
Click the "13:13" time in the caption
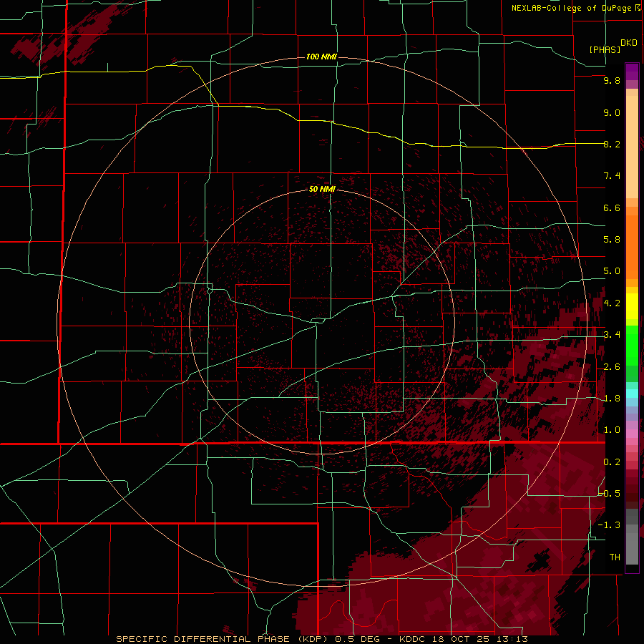pyautogui.click(x=511, y=639)
